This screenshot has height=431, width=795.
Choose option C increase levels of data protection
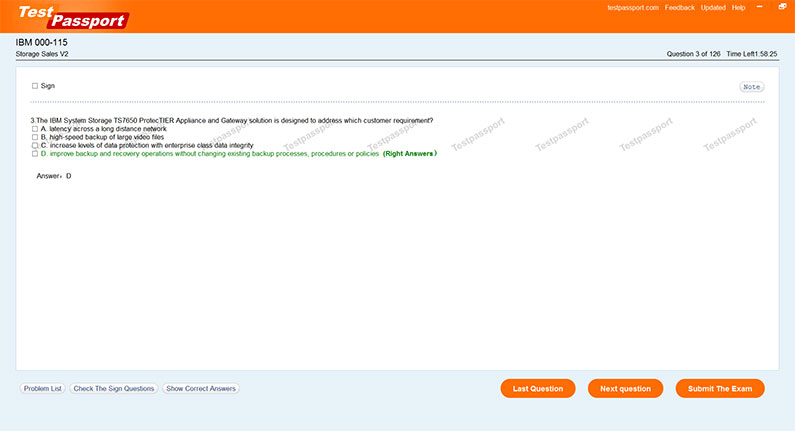click(x=35, y=146)
